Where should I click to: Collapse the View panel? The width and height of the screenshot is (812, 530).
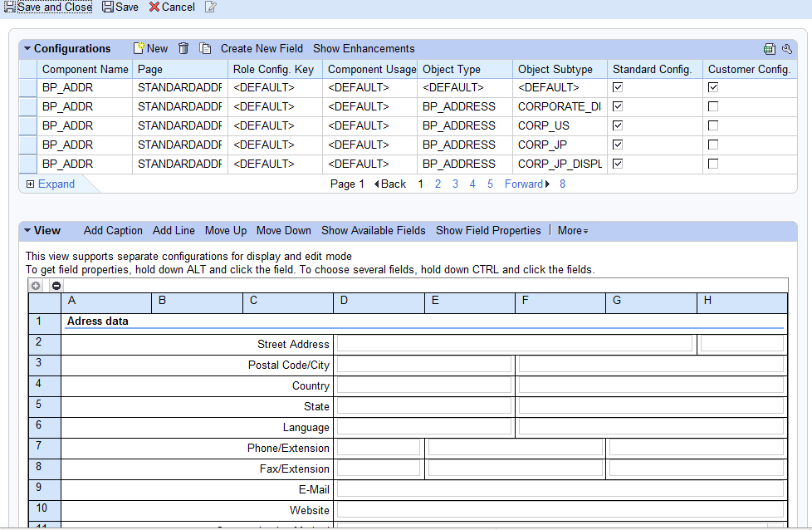[27, 230]
